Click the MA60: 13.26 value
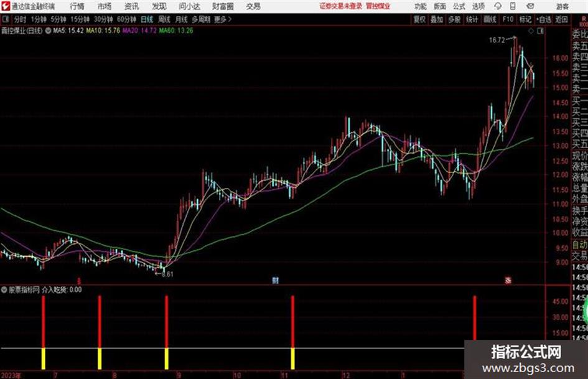Viewport: 588px width, 379px height. [176, 30]
